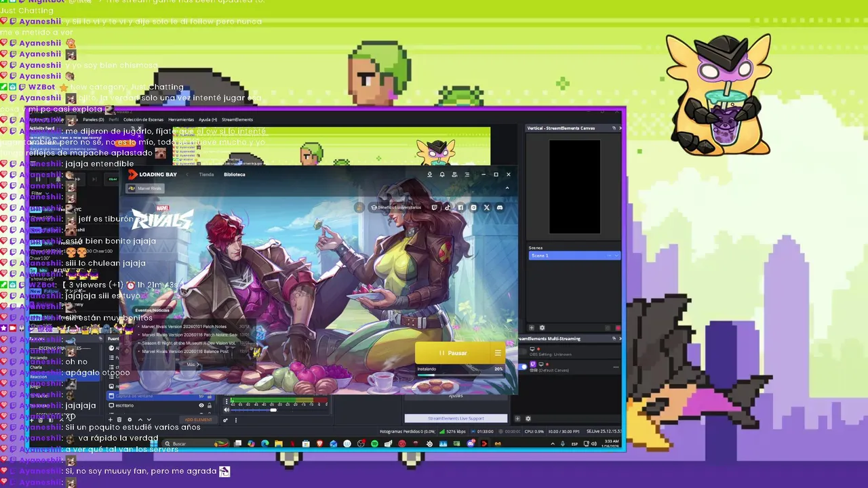Open the Paneles (D) menu in OBS
Viewport: 868px width, 488px height.
coord(94,119)
